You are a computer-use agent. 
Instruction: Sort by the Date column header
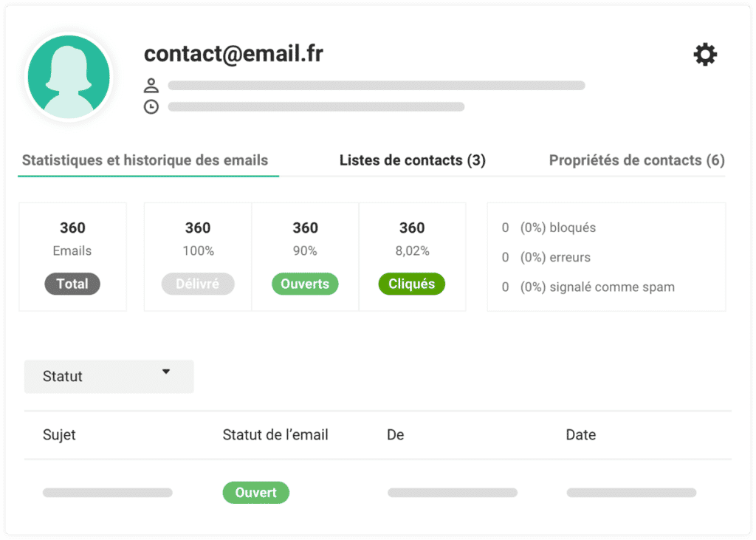click(580, 435)
